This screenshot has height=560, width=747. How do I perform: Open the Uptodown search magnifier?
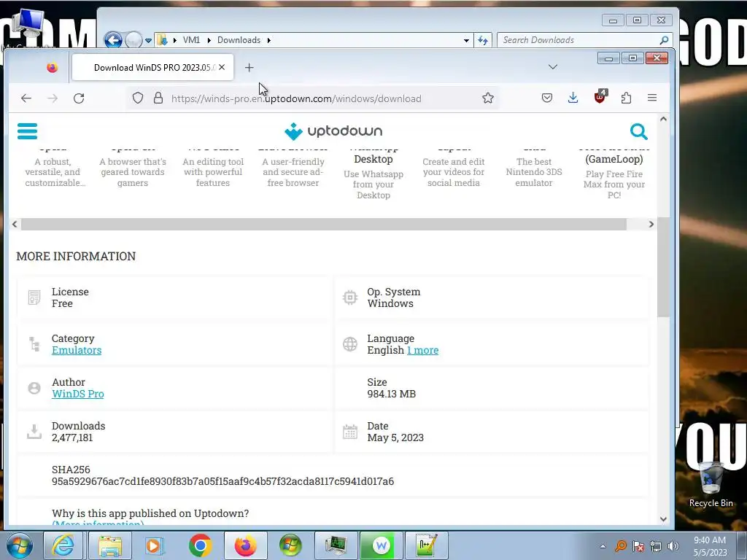638,131
